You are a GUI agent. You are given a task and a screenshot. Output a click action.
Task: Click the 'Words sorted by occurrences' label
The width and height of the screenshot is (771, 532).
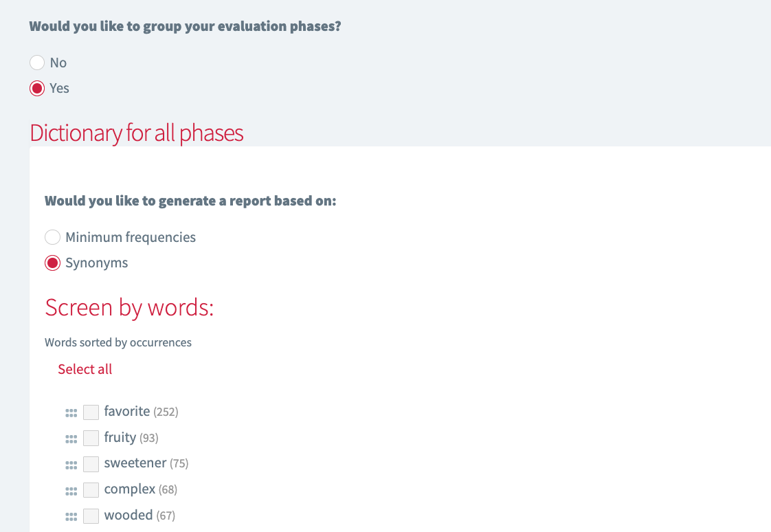point(118,342)
